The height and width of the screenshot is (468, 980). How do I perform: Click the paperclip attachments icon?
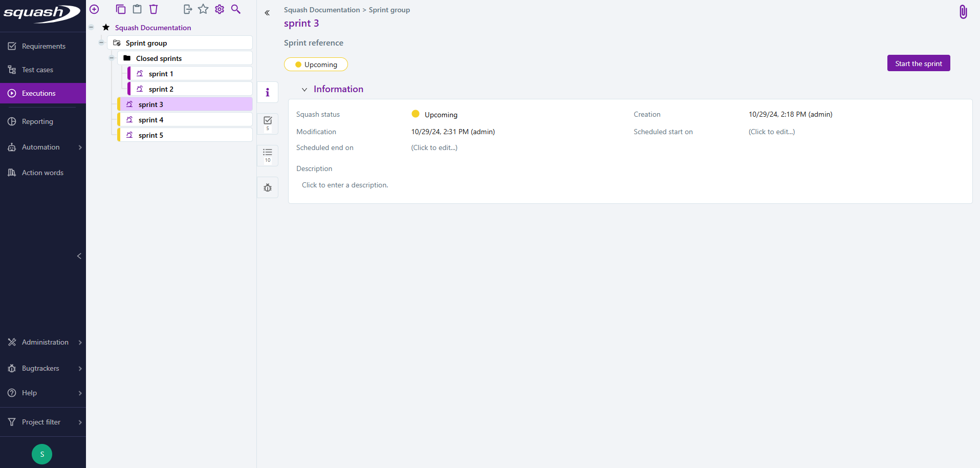(963, 12)
